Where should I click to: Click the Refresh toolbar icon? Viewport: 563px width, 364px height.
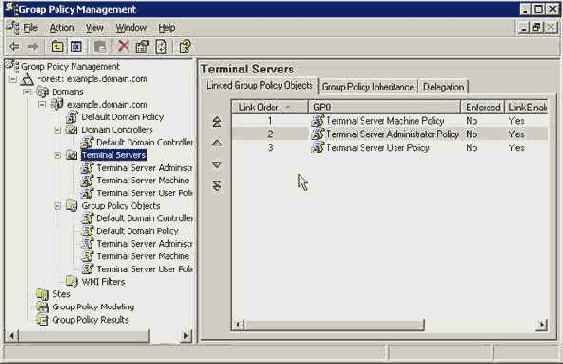[x=161, y=47]
